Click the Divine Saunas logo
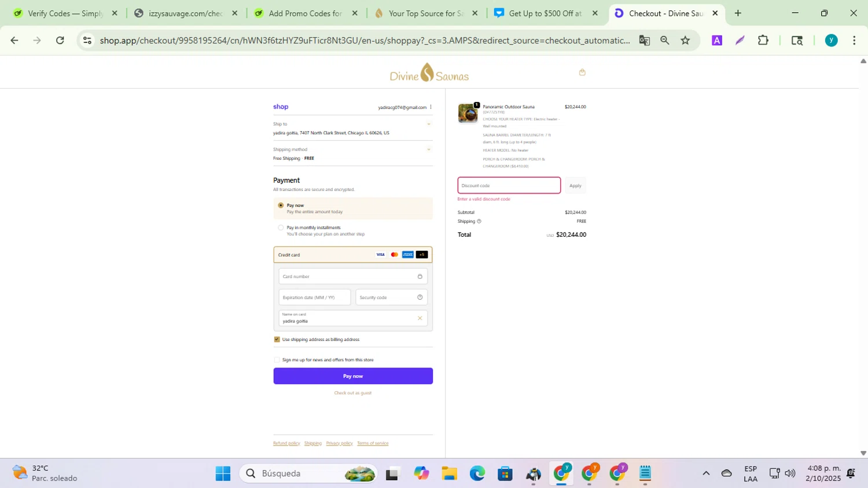 click(x=429, y=73)
